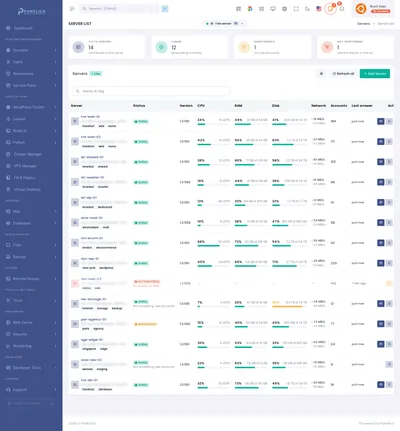This screenshot has width=400, height=431.
Task: Click the orange action button on not-responding row
Action: pyautogui.click(x=389, y=283)
